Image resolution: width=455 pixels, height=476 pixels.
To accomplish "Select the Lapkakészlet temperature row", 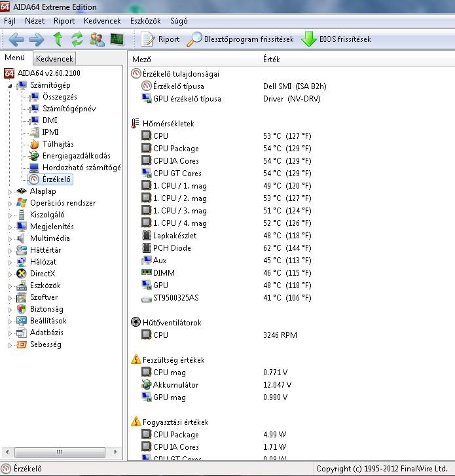I will point(226,236).
